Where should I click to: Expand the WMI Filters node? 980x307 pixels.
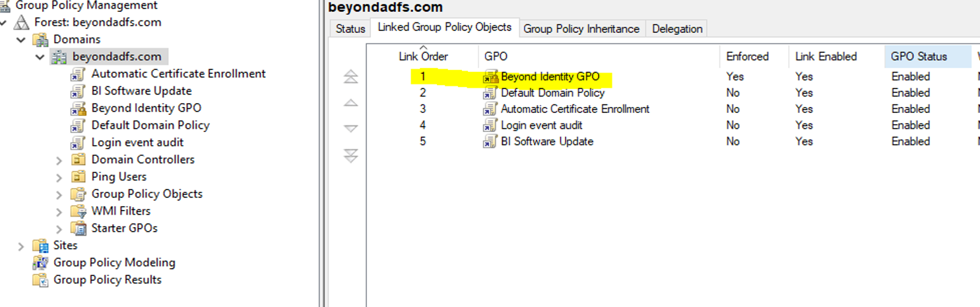pyautogui.click(x=59, y=211)
